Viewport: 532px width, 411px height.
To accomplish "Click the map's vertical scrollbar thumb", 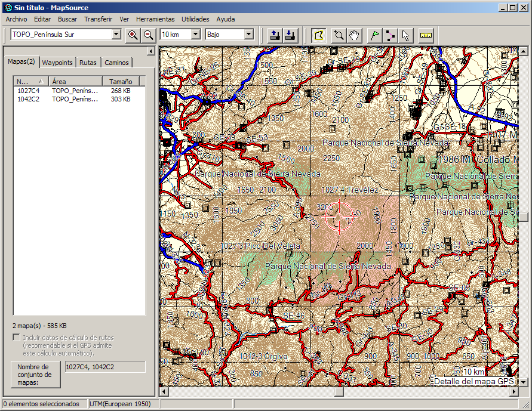I will (x=523, y=217).
